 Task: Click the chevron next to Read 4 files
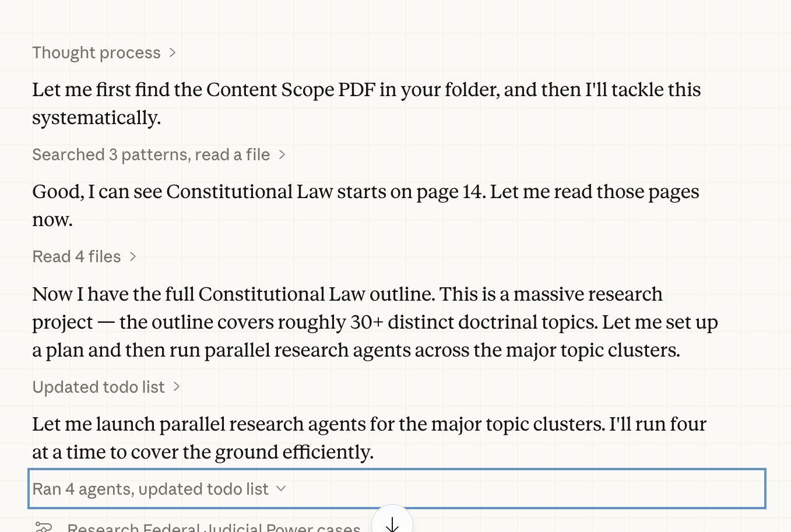coord(133,257)
